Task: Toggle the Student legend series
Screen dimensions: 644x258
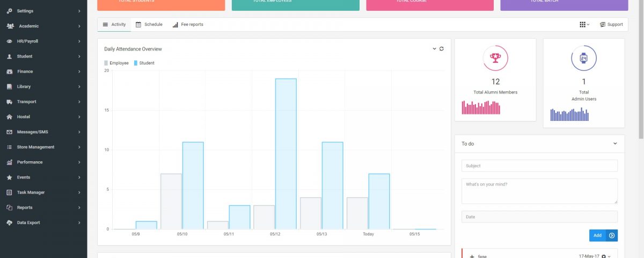Action: (144, 63)
